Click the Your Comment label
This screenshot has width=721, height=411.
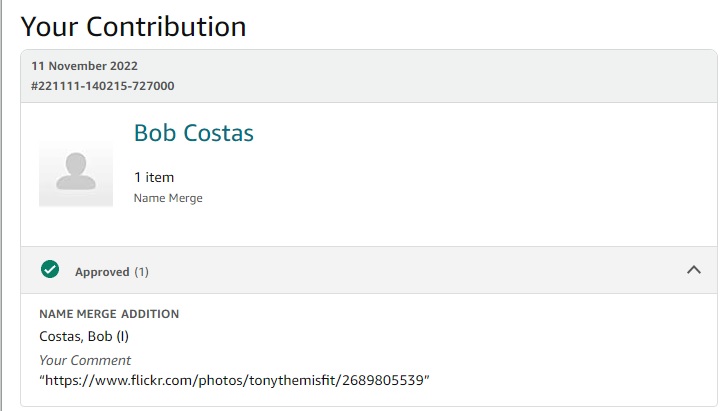(85, 360)
